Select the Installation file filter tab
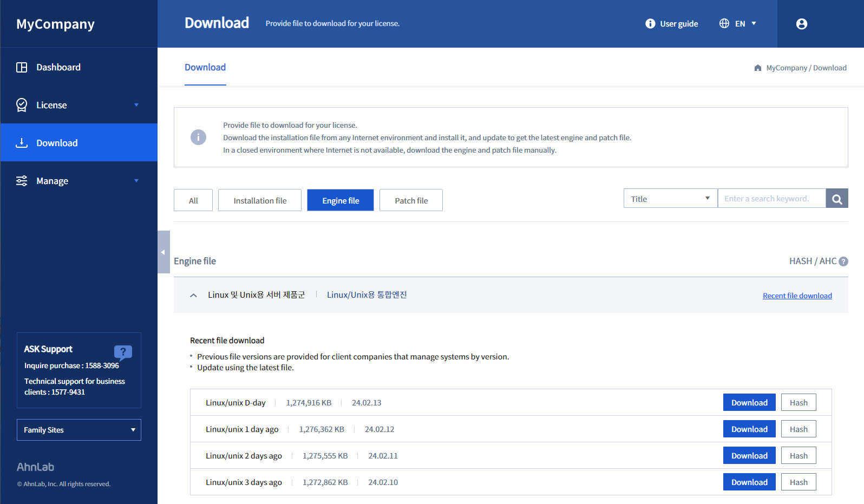This screenshot has width=864, height=504. pos(260,200)
